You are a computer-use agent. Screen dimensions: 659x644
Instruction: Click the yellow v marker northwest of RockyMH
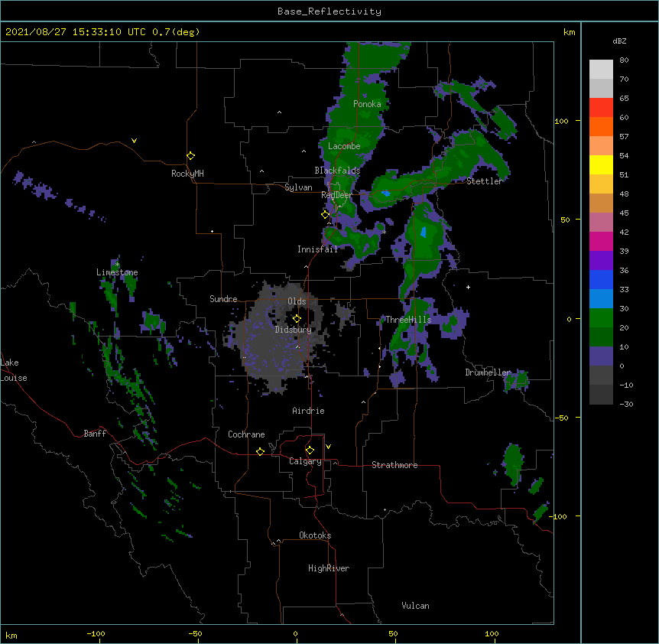(134, 141)
